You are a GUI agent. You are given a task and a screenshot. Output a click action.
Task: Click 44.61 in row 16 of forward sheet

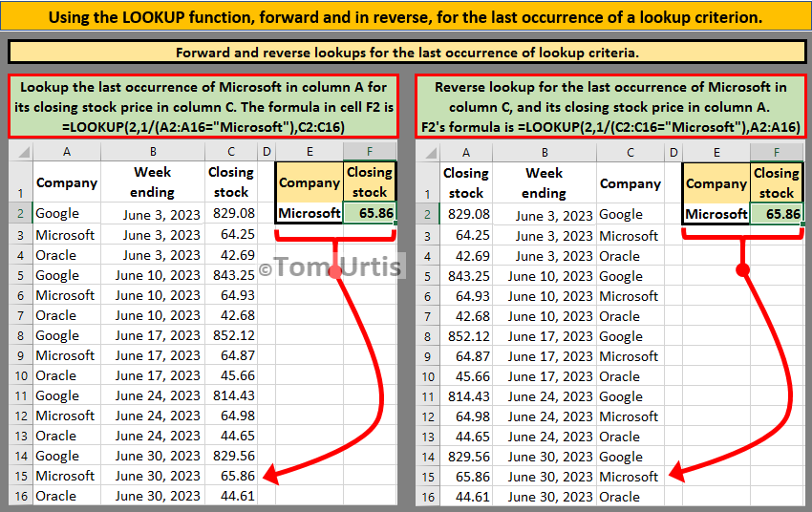(x=231, y=496)
